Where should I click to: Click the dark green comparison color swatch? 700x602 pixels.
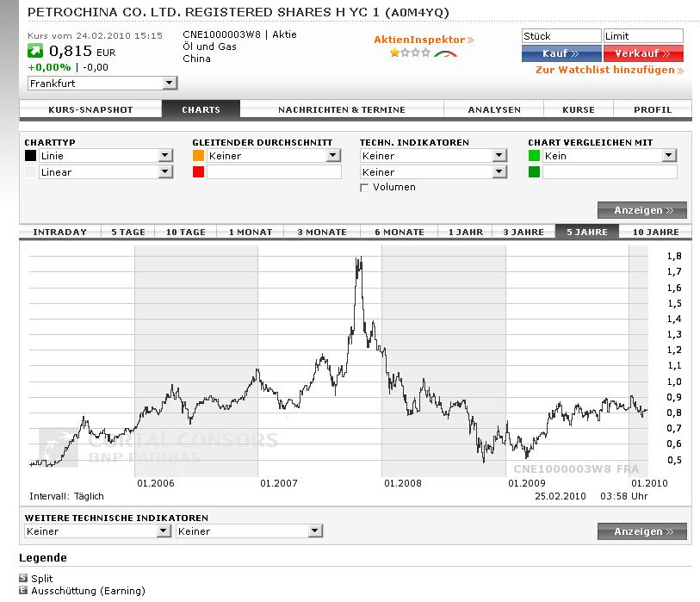(534, 172)
